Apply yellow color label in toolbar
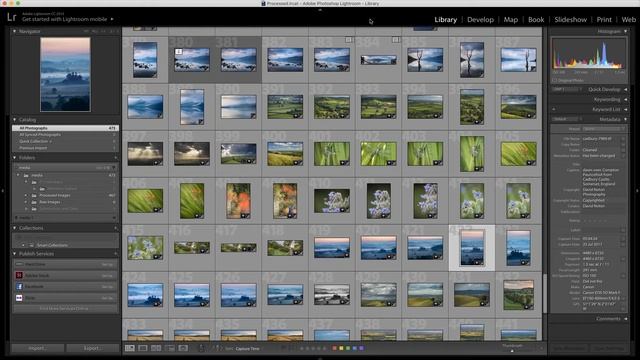The image size is (640, 360). 341,348
